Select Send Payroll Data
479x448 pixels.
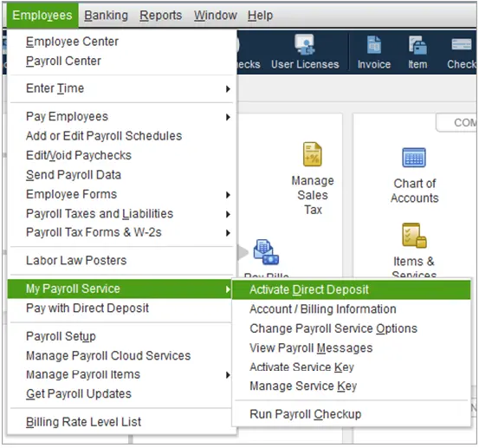tap(121, 175)
